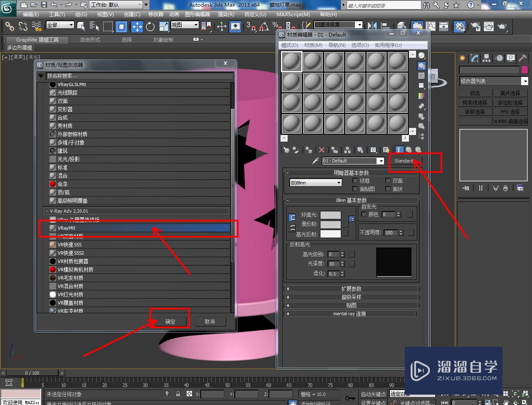
Task: Open the 01 - Default material name dropdown
Action: click(353, 161)
